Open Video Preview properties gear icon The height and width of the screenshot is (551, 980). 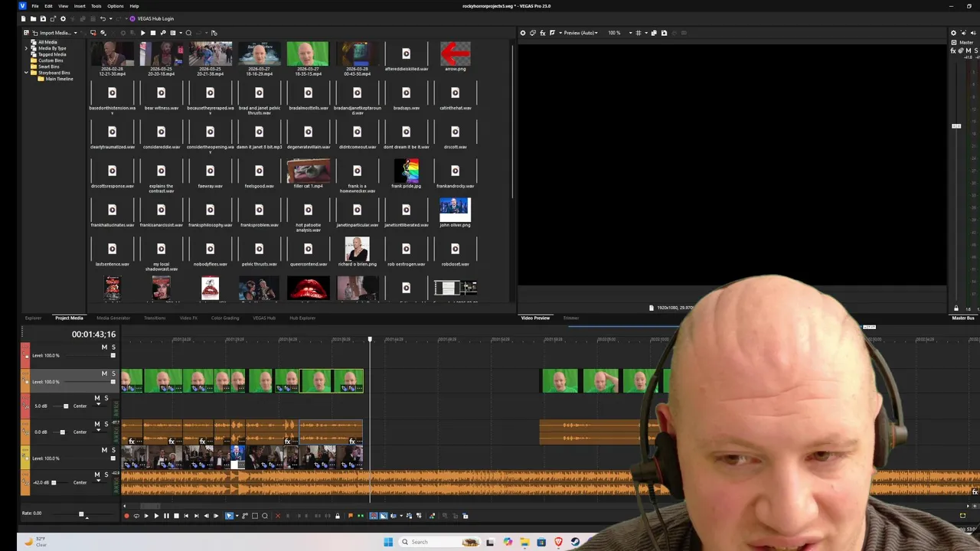523,33
